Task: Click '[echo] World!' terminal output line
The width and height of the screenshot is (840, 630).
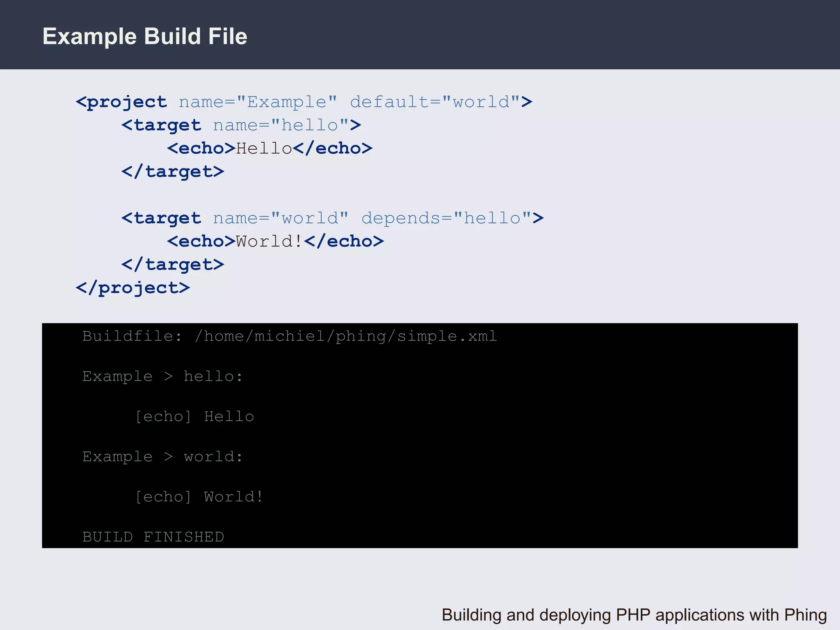Action: (199, 497)
